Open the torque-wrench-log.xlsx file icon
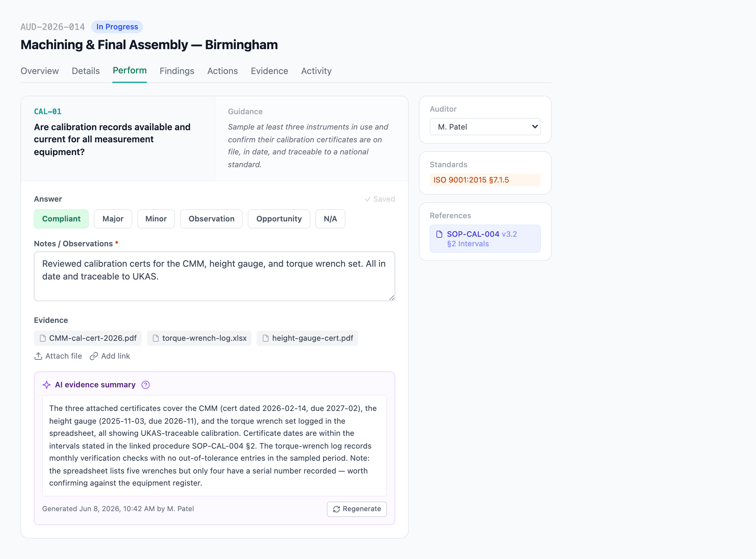 coord(156,338)
